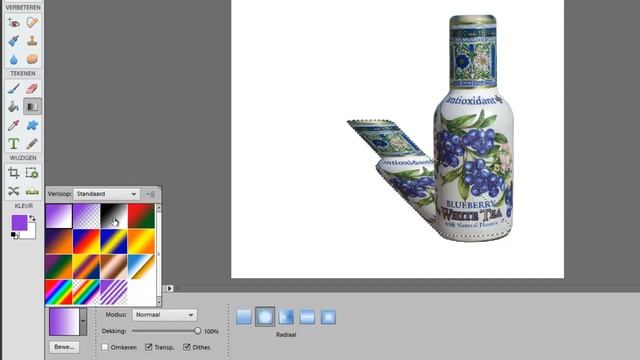
Task: Adjust the Dekking opacity slider handle
Action: click(198, 331)
